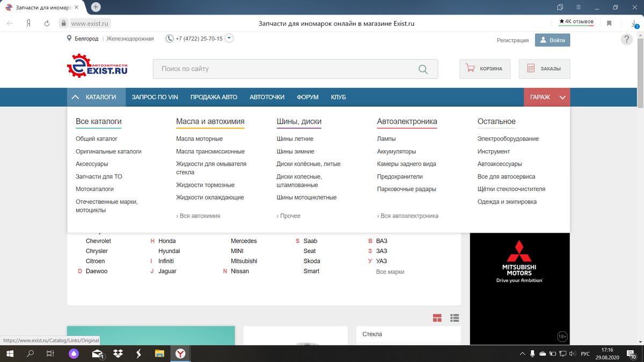Show hidden system tray icons
This screenshot has width=644, height=362.
point(523,353)
